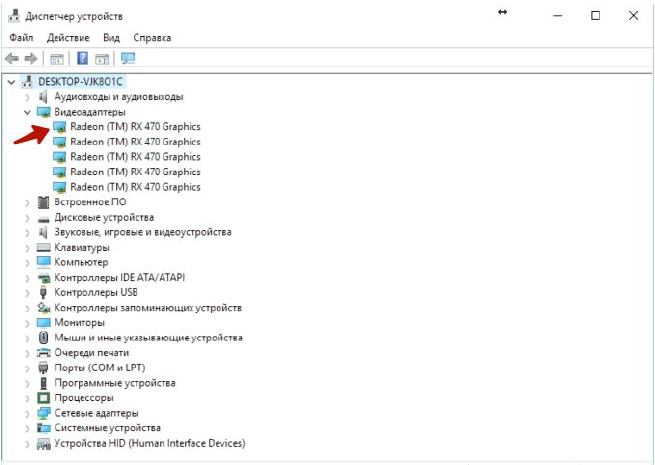Click the scan for hardware changes monitor icon
Image resolution: width=655 pixels, height=465 pixels.
pos(128,58)
